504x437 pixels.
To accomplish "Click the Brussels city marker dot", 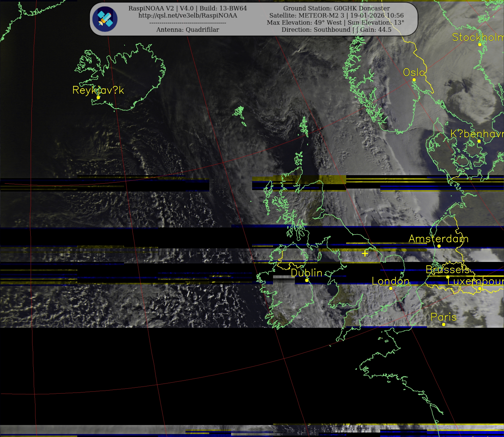I will [x=448, y=277].
